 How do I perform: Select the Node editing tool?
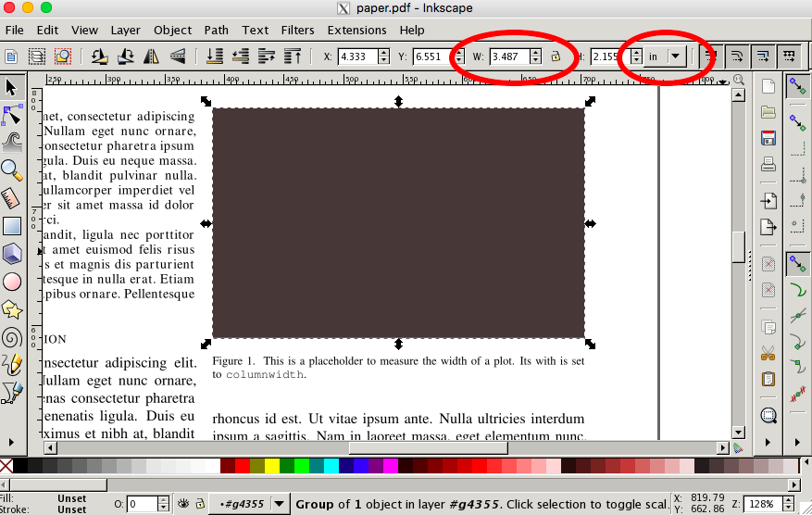tap(12, 115)
